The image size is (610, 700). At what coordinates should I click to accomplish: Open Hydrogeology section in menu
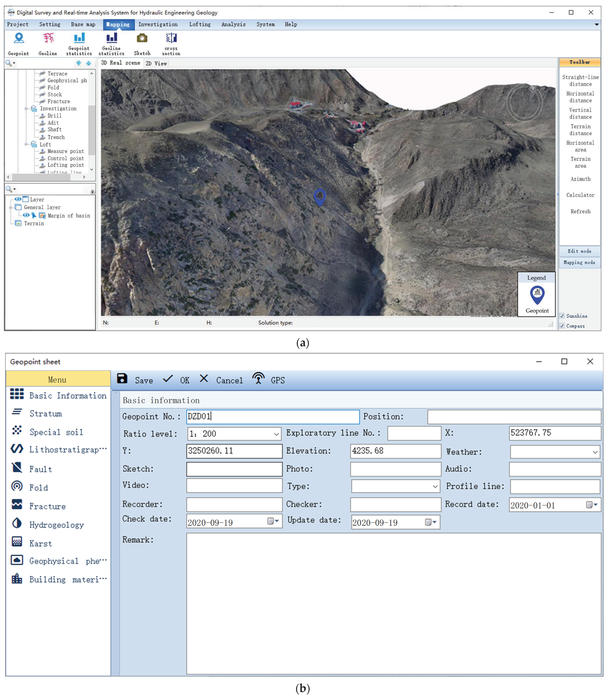pos(56,525)
